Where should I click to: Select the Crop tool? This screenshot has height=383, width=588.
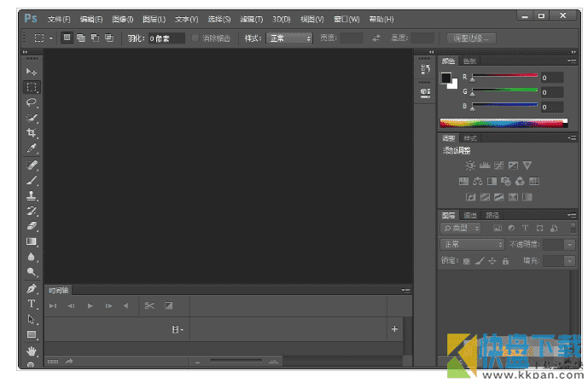(32, 133)
